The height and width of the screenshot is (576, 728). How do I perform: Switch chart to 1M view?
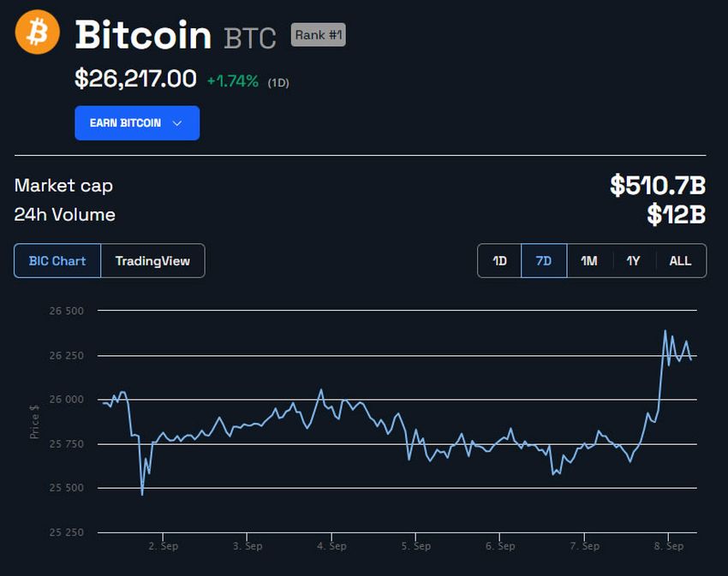tap(588, 260)
